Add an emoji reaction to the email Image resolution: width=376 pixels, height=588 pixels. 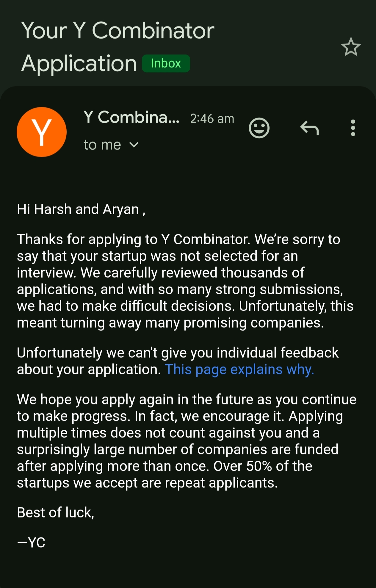(x=259, y=128)
